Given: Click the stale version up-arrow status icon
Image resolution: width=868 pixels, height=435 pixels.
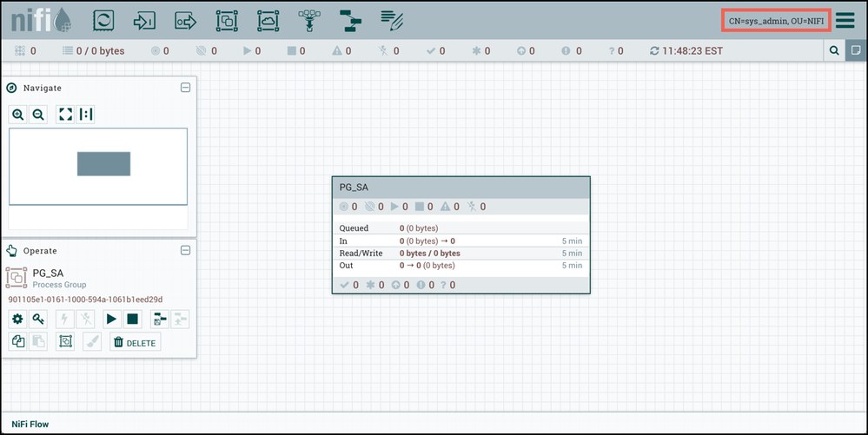Looking at the screenshot, I should pos(521,51).
